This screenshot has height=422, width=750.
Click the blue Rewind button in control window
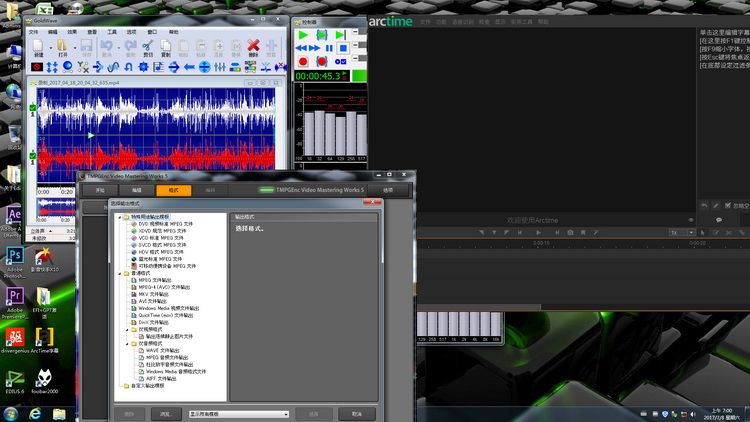(301, 48)
